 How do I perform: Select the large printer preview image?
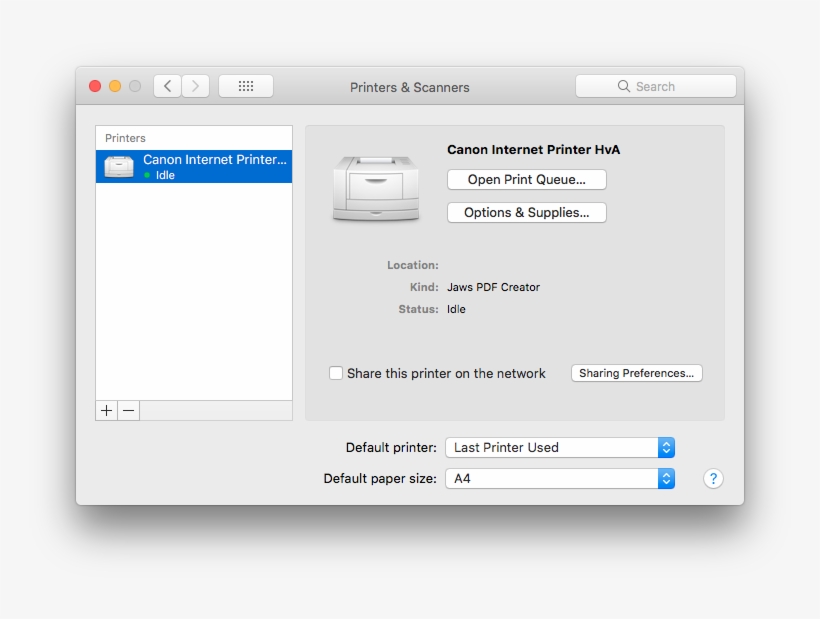click(x=376, y=186)
